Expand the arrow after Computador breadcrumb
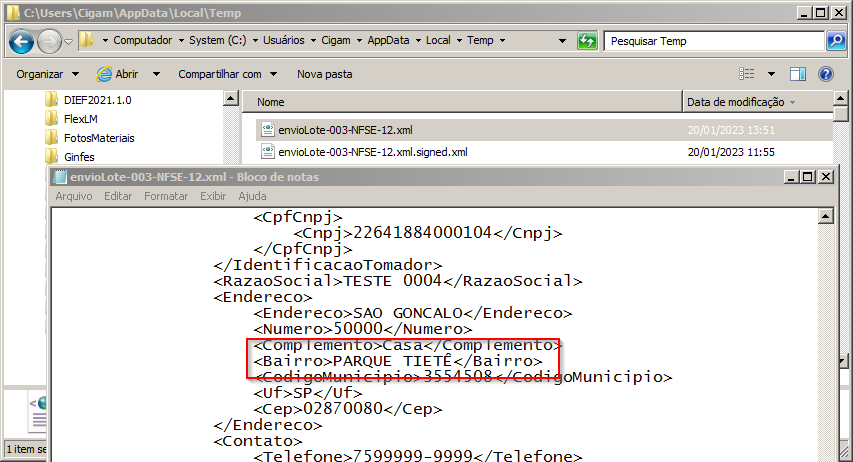The height and width of the screenshot is (462, 853). [x=181, y=40]
